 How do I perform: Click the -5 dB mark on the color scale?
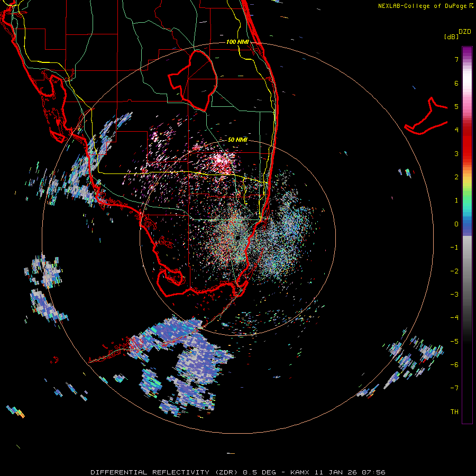(454, 341)
